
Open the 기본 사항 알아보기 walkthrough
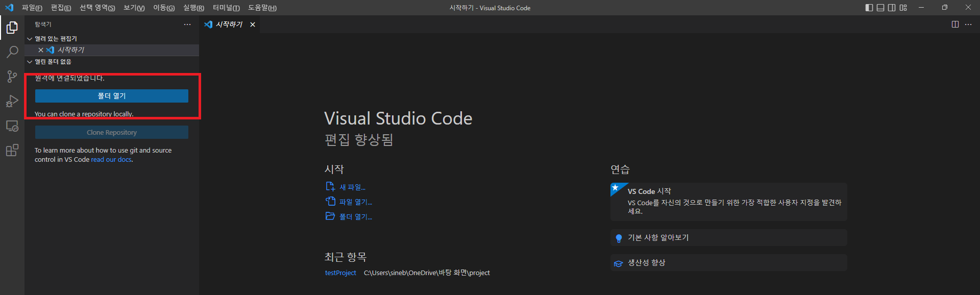coord(728,238)
